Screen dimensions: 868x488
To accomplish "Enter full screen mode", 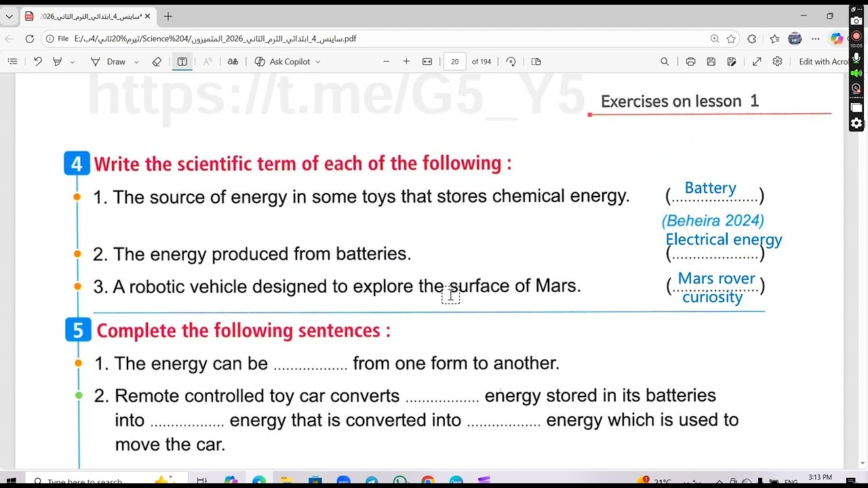I will point(757,62).
